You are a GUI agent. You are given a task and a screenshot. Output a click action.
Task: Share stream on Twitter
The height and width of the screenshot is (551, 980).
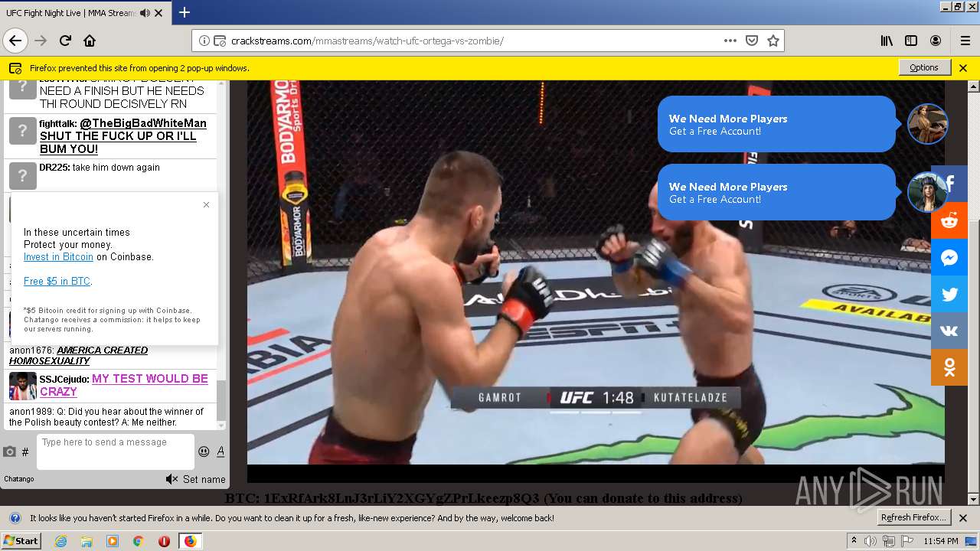(949, 294)
